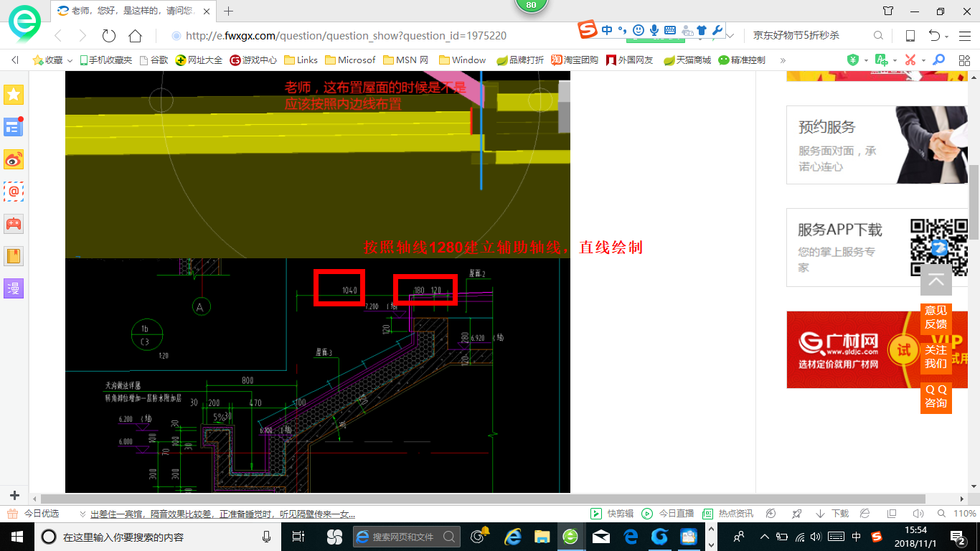Click the blue magnifier find icon
The width and height of the screenshot is (980, 551).
pyautogui.click(x=938, y=60)
